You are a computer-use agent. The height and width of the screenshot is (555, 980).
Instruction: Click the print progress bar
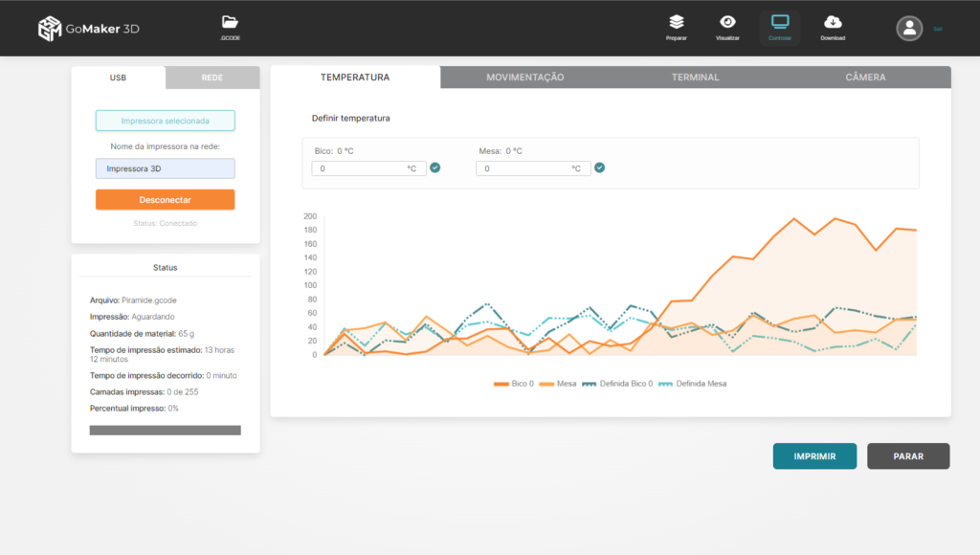tap(165, 431)
